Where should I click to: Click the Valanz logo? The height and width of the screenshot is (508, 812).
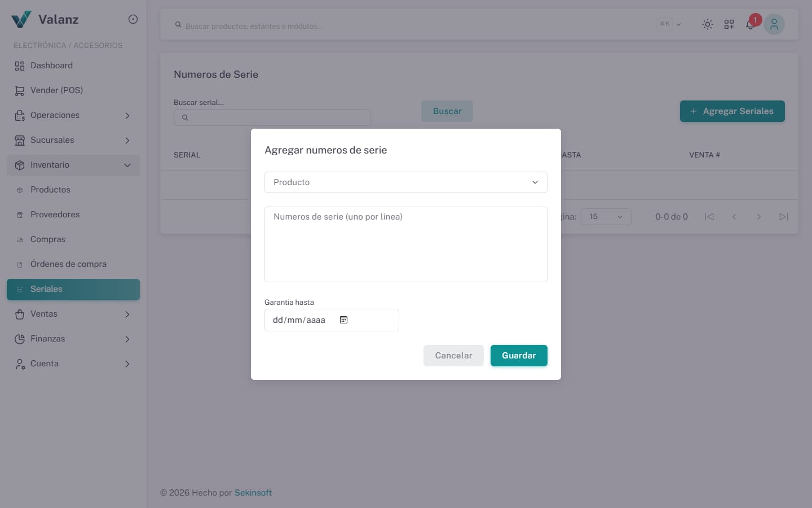coord(45,19)
